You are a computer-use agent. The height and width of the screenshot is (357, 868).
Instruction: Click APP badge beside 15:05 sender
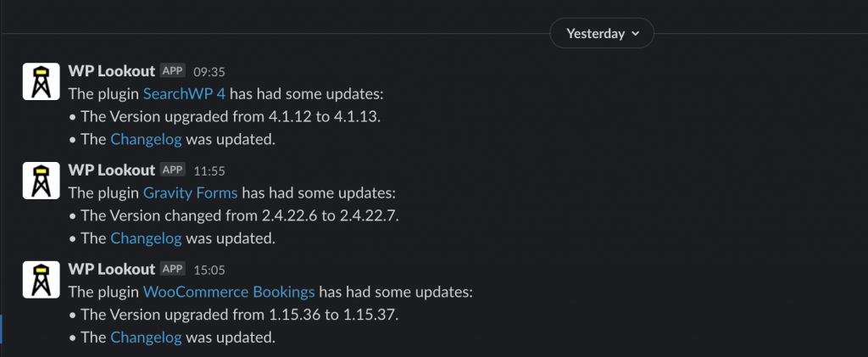[173, 269]
